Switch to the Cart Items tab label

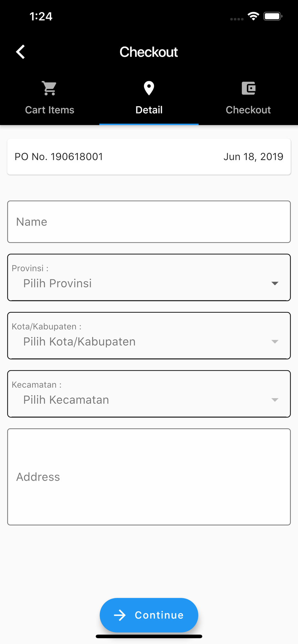tap(50, 110)
